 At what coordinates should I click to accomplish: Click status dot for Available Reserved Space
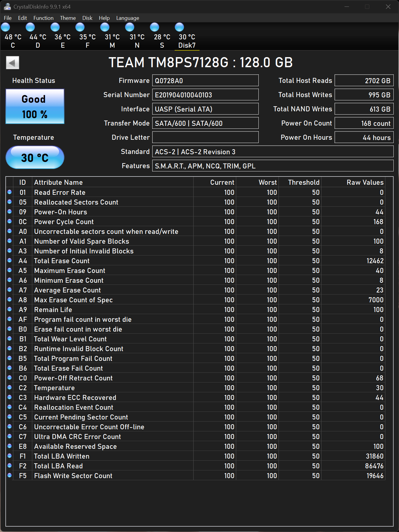(9, 446)
